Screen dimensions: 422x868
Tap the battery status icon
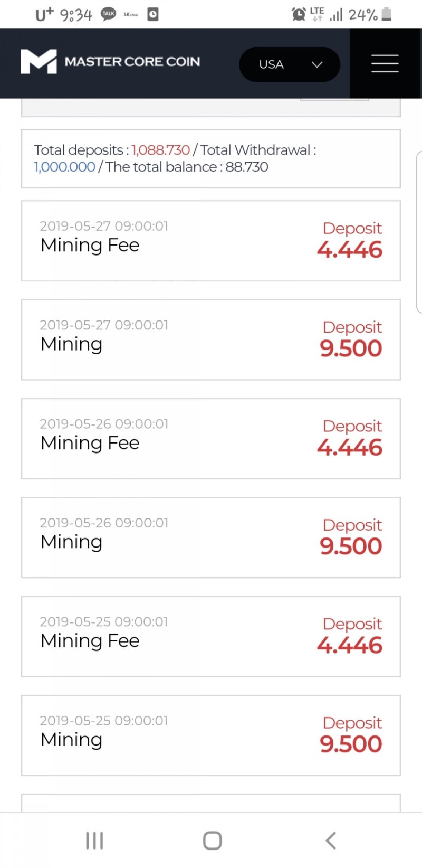tap(387, 14)
